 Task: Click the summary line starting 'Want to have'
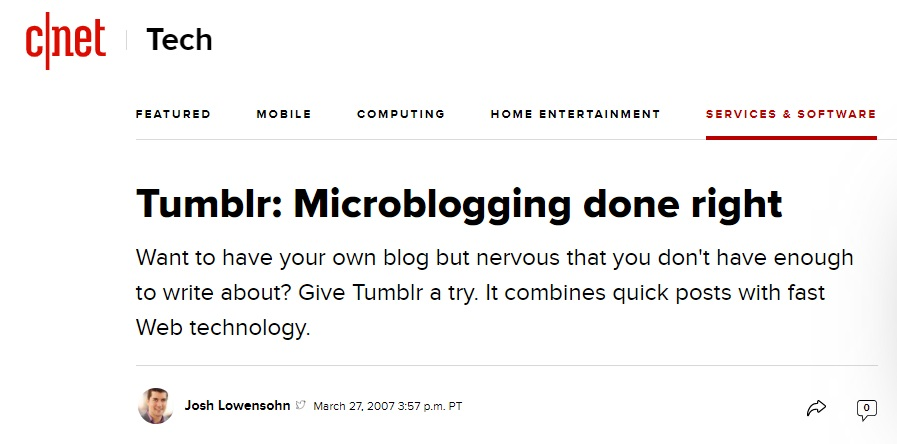click(x=494, y=258)
